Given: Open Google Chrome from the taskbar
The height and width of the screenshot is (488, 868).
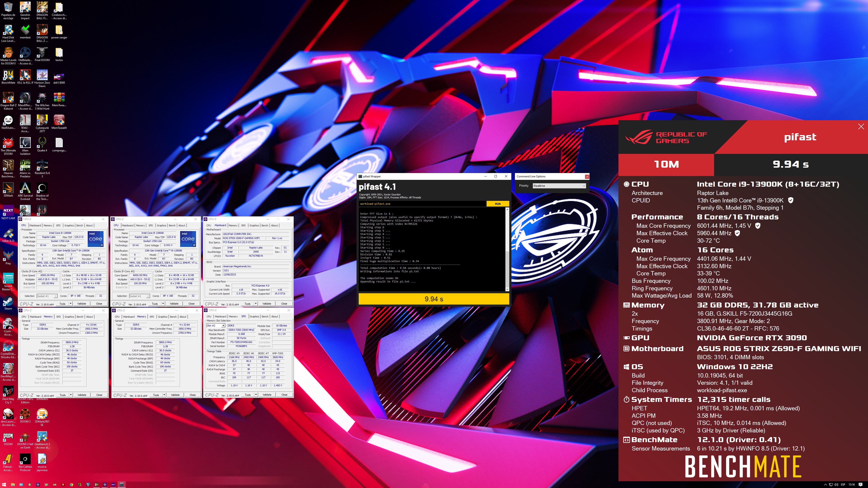Looking at the screenshot, I should click(x=71, y=485).
